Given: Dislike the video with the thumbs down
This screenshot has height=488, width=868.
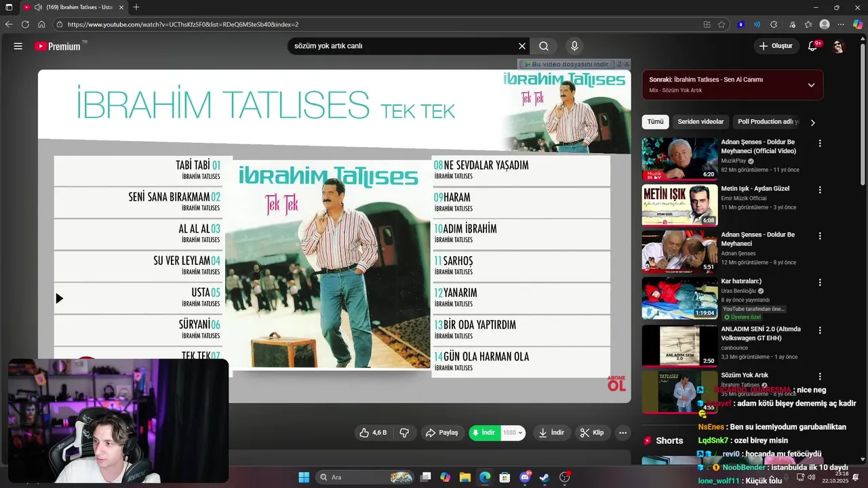Looking at the screenshot, I should coord(404,432).
